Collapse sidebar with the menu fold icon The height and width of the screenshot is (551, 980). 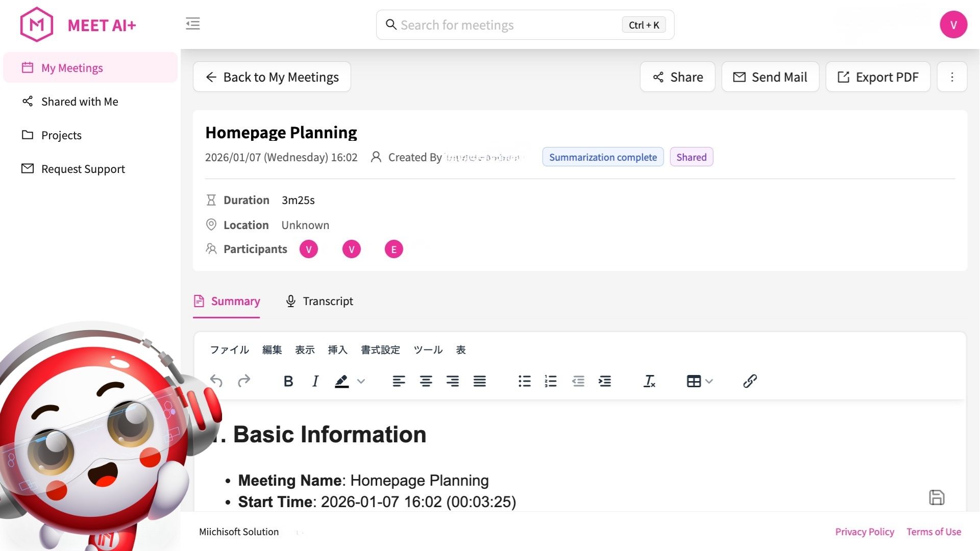click(x=193, y=23)
